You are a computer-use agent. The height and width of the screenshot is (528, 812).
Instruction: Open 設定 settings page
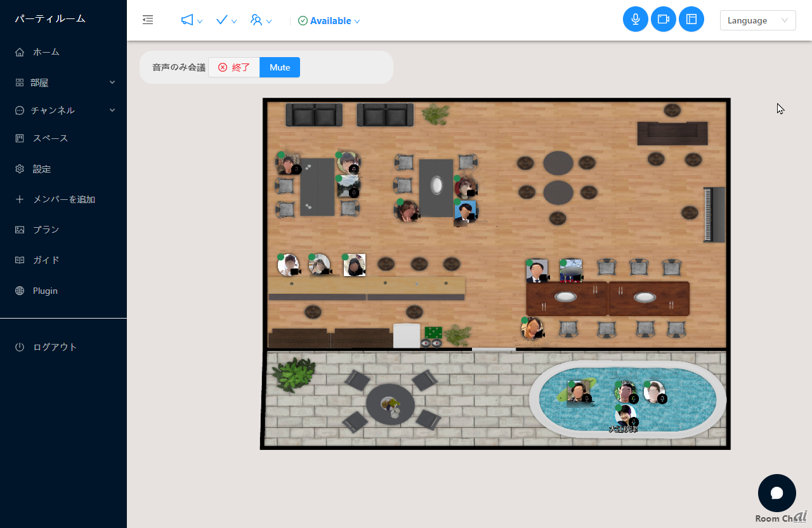pyautogui.click(x=42, y=169)
